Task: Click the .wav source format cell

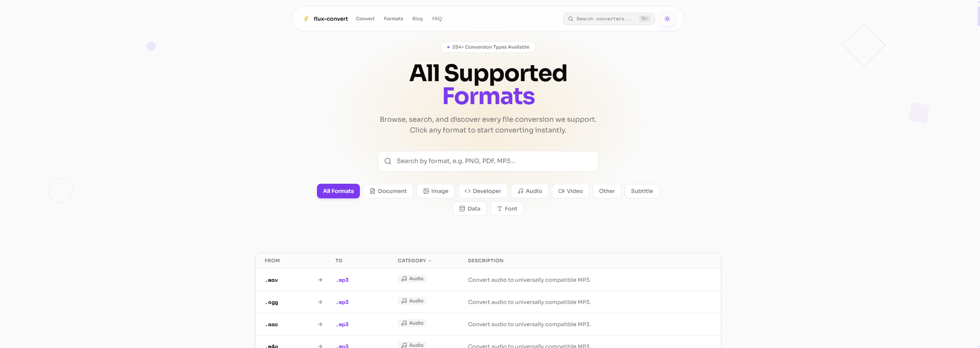Action: pos(271,280)
